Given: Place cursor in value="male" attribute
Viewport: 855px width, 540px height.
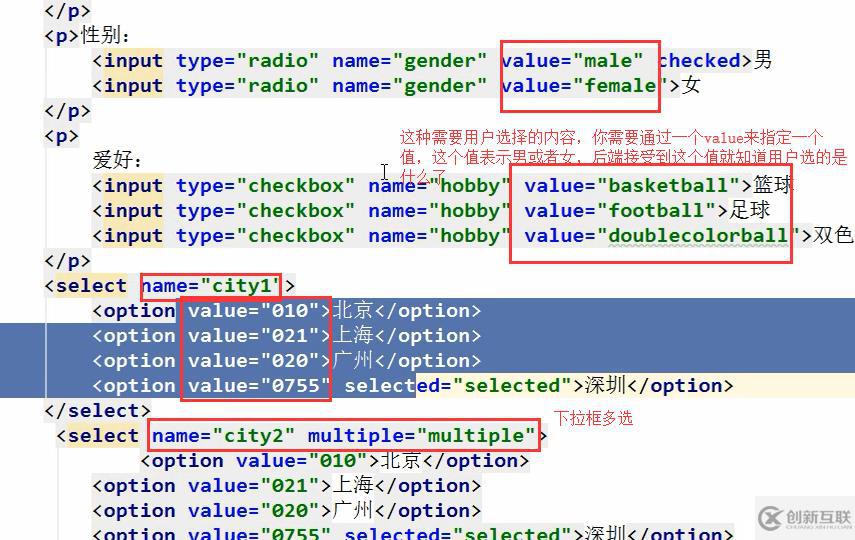Looking at the screenshot, I should (572, 61).
